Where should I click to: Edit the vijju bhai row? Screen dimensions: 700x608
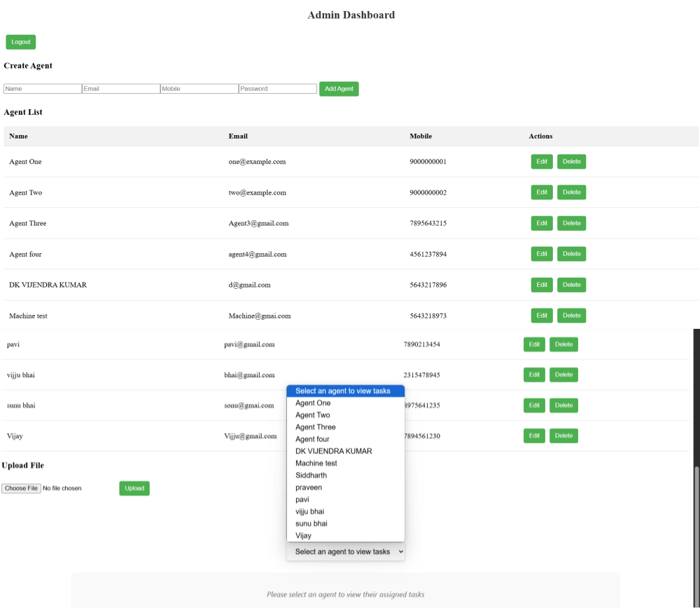(x=534, y=375)
